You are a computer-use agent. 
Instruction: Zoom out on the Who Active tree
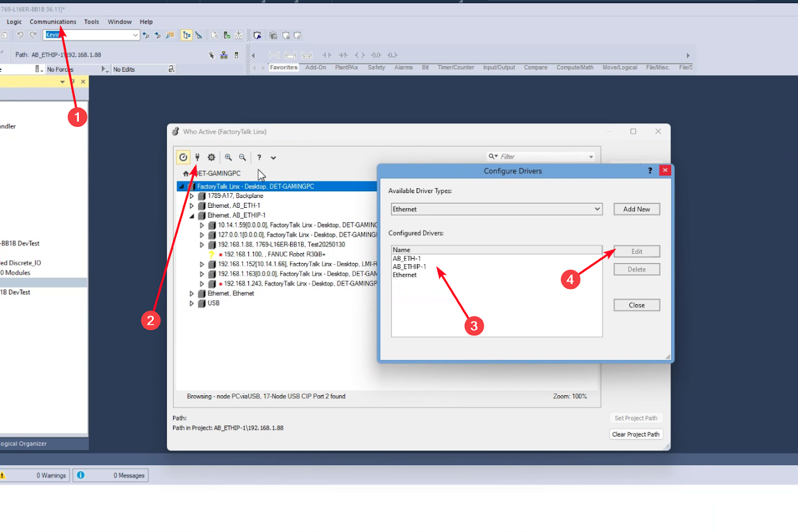(x=242, y=158)
